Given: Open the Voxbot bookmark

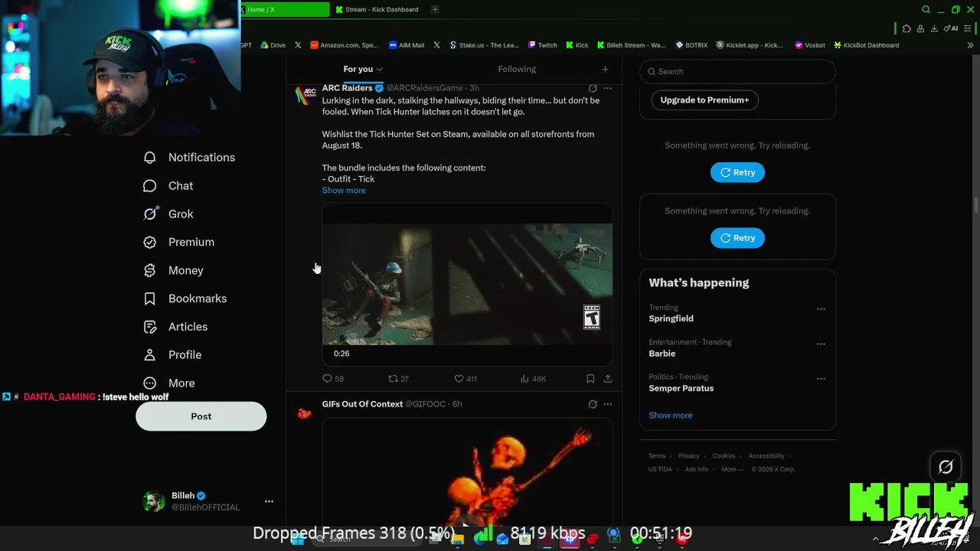Looking at the screenshot, I should click(810, 45).
